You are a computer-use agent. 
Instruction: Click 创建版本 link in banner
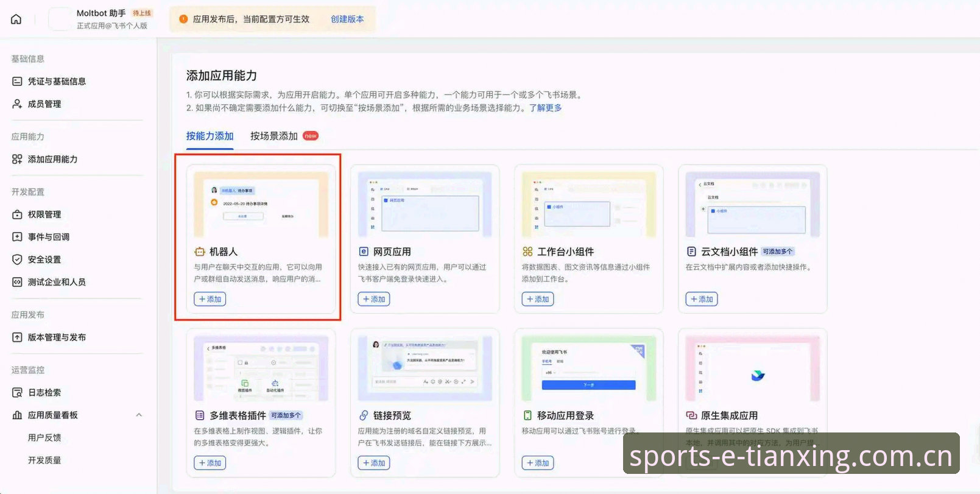[347, 19]
